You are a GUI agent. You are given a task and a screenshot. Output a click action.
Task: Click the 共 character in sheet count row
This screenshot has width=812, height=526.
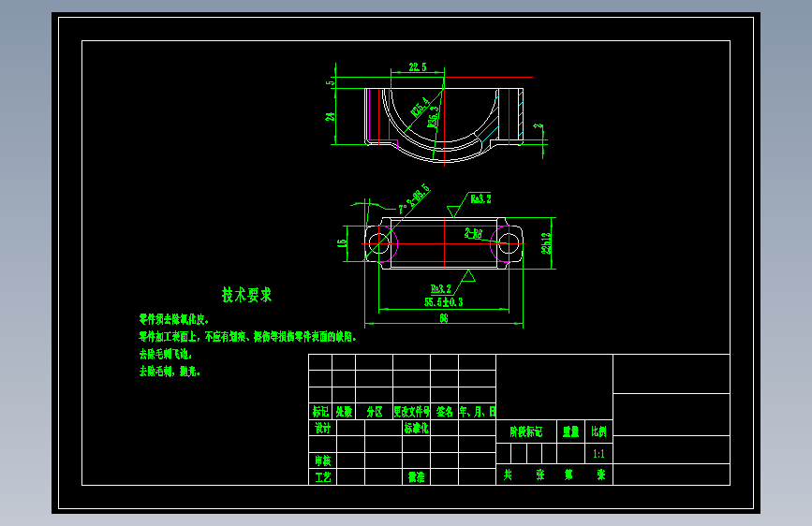(x=508, y=475)
